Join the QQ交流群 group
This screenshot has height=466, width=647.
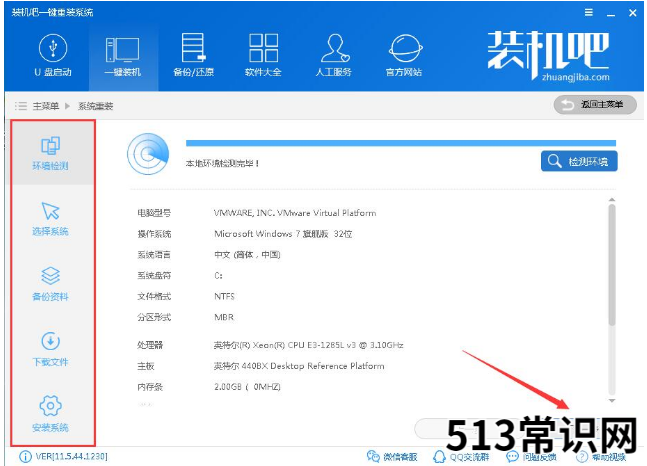(461, 457)
